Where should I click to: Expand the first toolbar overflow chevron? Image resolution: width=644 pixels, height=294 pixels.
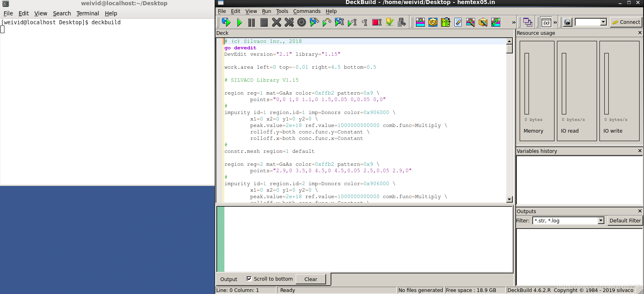514,22
